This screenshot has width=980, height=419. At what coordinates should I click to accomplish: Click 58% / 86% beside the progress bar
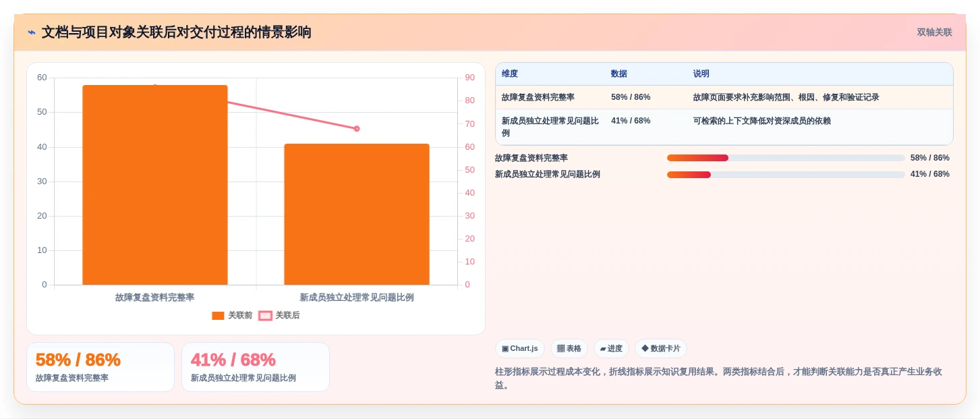click(930, 158)
